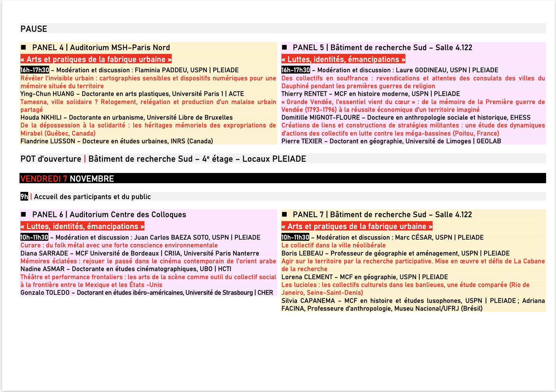Click the 16h-17h30 time badge in Panel 5
This screenshot has width=556, height=392.
point(295,70)
